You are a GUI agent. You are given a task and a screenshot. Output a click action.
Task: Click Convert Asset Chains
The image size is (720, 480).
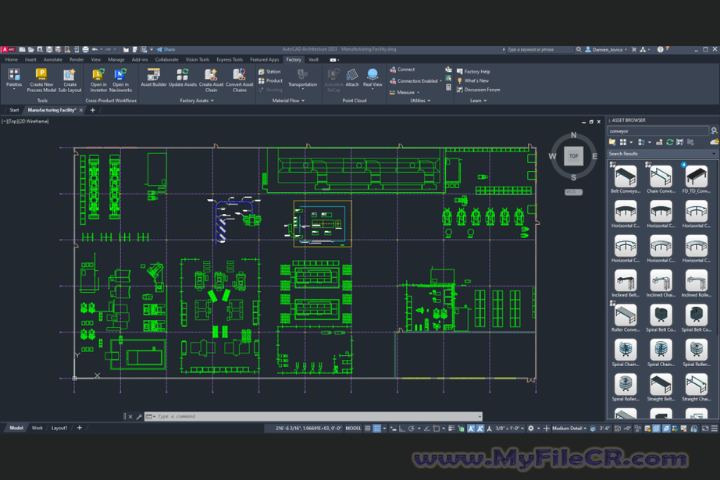point(239,80)
